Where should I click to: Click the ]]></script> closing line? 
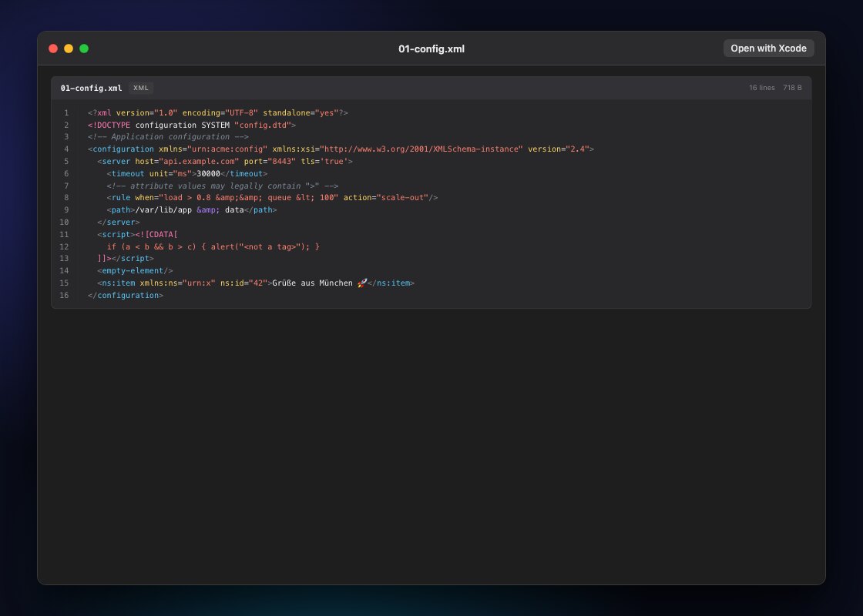point(126,259)
